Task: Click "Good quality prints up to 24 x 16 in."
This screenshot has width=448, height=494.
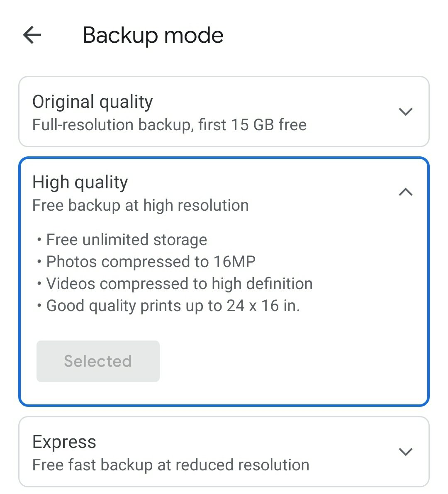Action: (173, 306)
